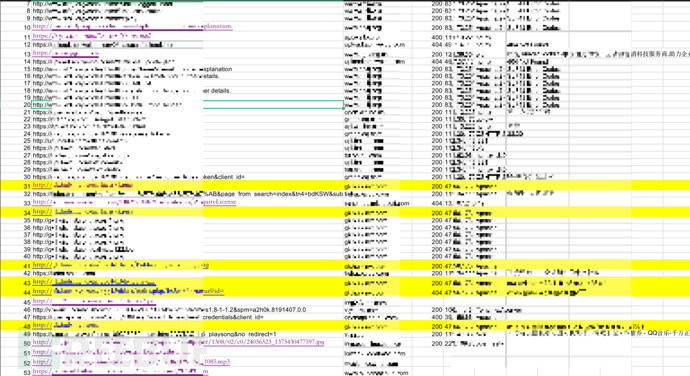The width and height of the screenshot is (690, 376).
Task: Select the row 49 title ending "QQ音乐"
Action: [598, 334]
